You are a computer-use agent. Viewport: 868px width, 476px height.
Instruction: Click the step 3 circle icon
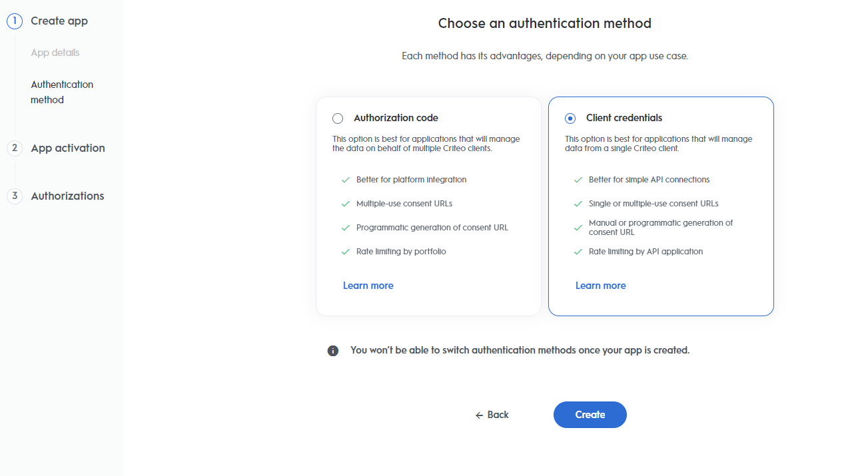[15, 196]
